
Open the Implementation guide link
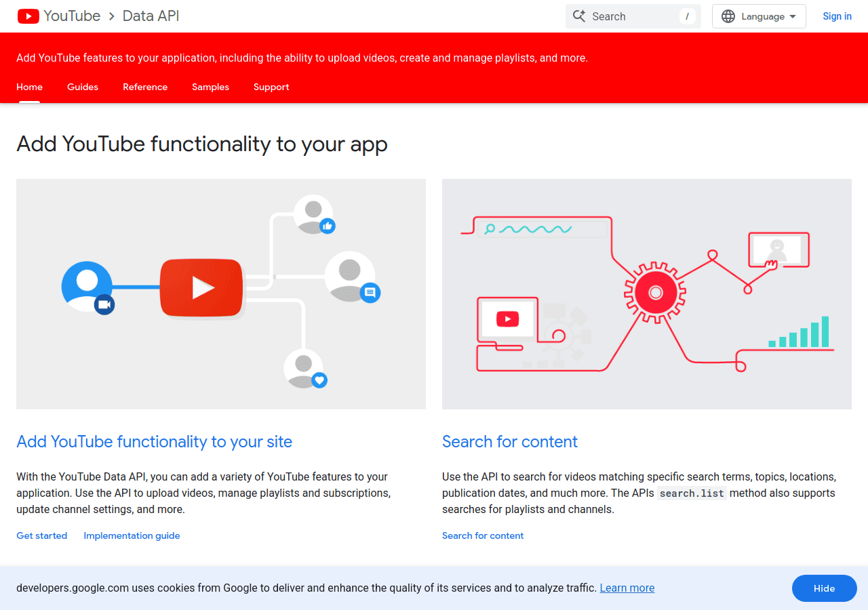(132, 535)
